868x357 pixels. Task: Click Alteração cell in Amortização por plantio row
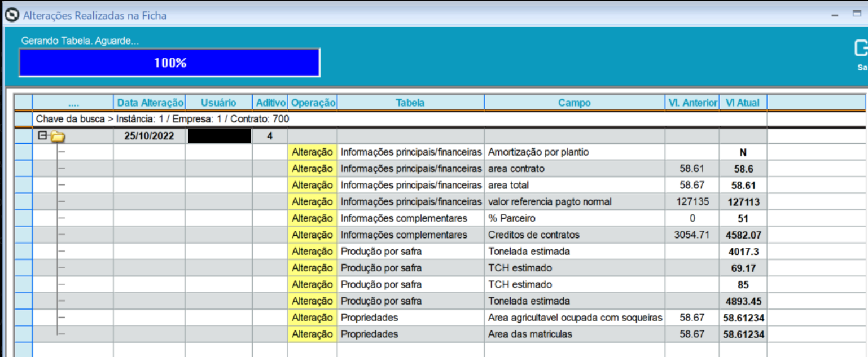coord(312,152)
